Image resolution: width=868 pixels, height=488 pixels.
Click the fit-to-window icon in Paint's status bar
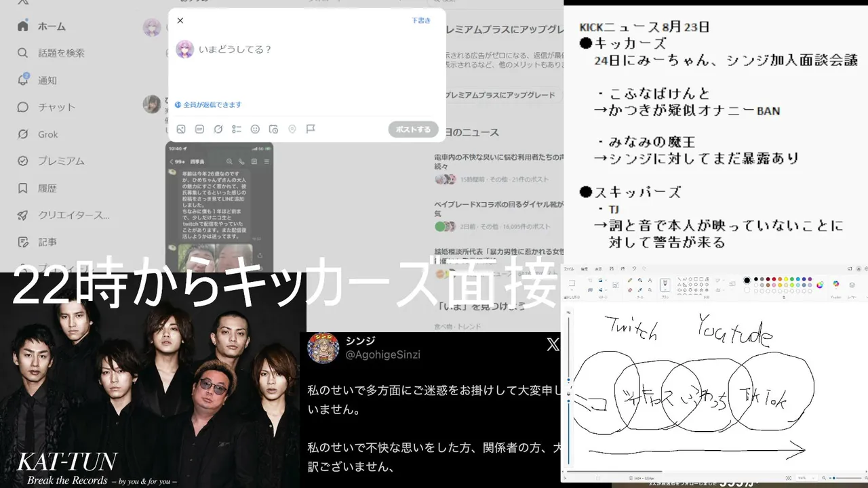[x=789, y=478]
